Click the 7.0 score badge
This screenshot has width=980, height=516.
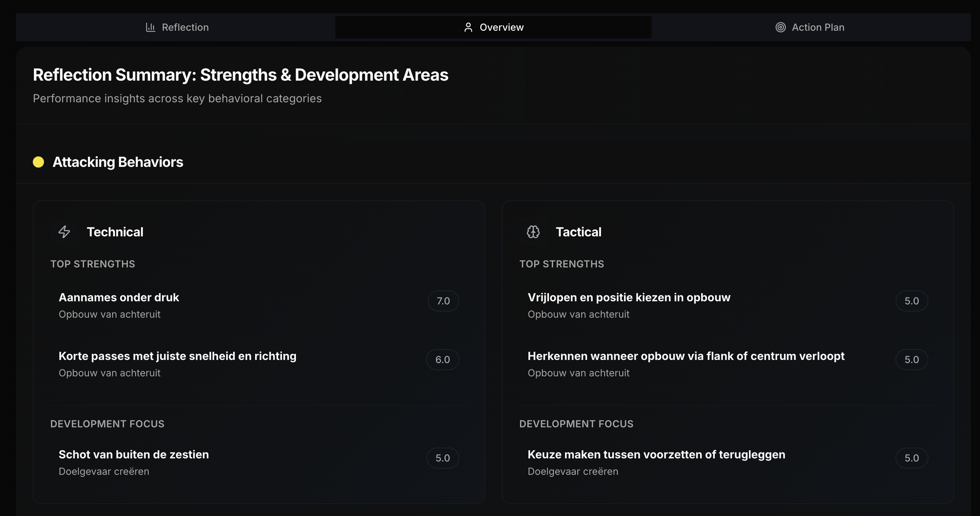[443, 301]
